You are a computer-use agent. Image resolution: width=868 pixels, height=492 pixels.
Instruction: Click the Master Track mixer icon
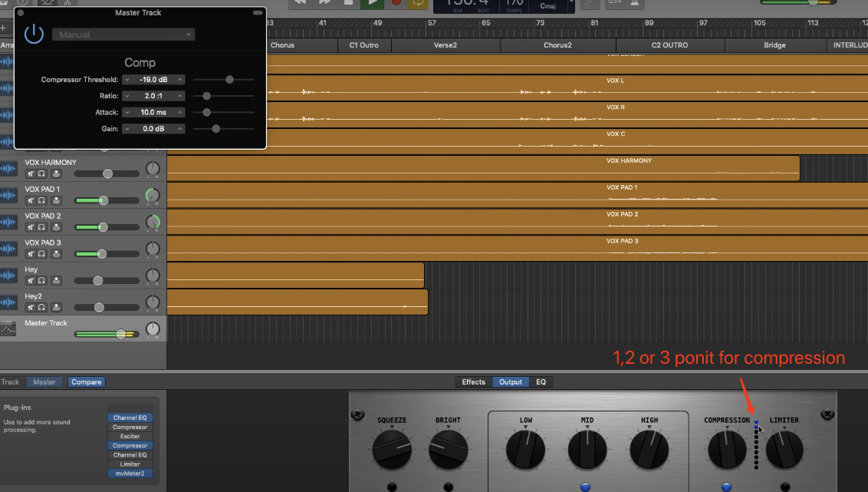coord(8,329)
